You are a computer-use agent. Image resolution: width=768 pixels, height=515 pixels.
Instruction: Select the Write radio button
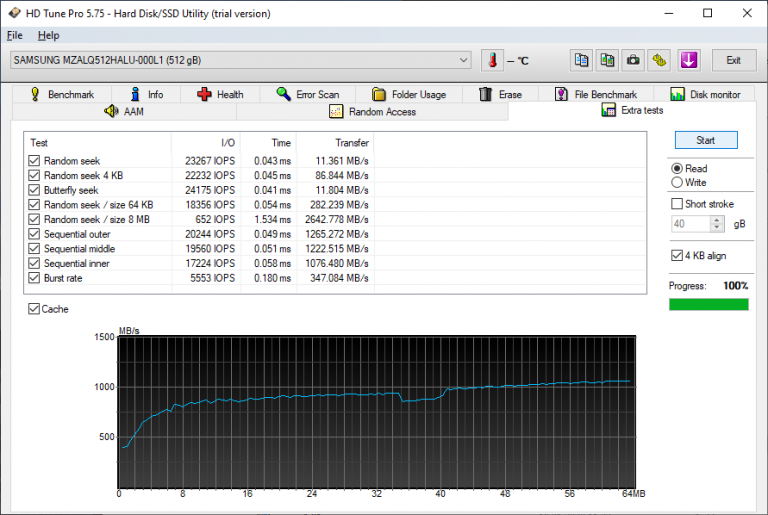click(678, 182)
